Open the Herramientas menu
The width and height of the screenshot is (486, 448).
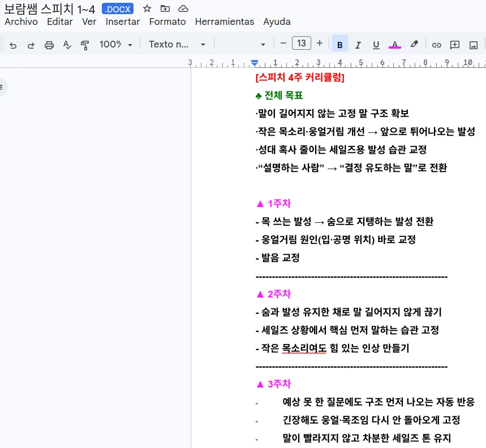[225, 21]
